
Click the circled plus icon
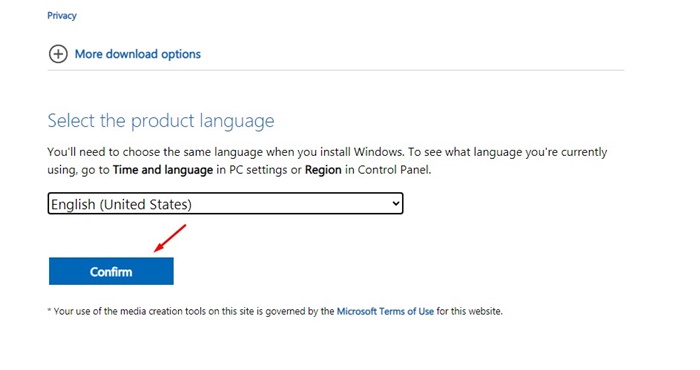pos(58,54)
